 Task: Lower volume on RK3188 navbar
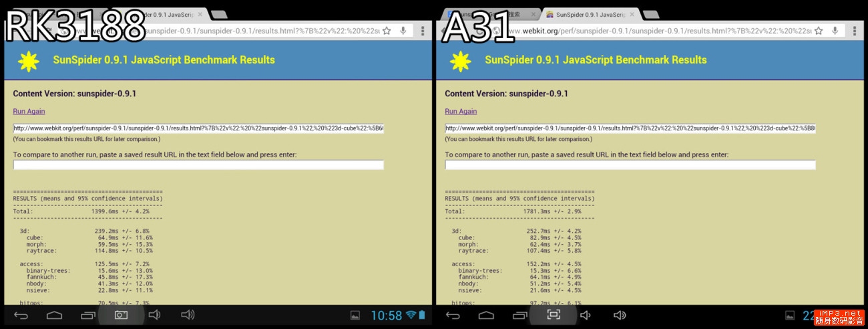coord(154,315)
